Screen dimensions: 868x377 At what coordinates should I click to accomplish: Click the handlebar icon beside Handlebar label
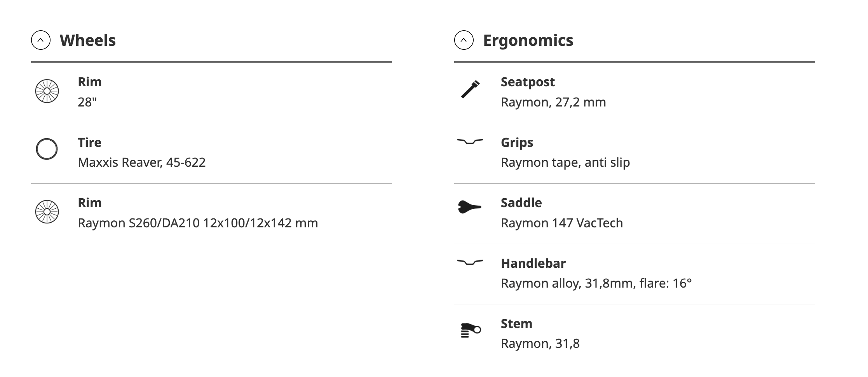tap(470, 262)
